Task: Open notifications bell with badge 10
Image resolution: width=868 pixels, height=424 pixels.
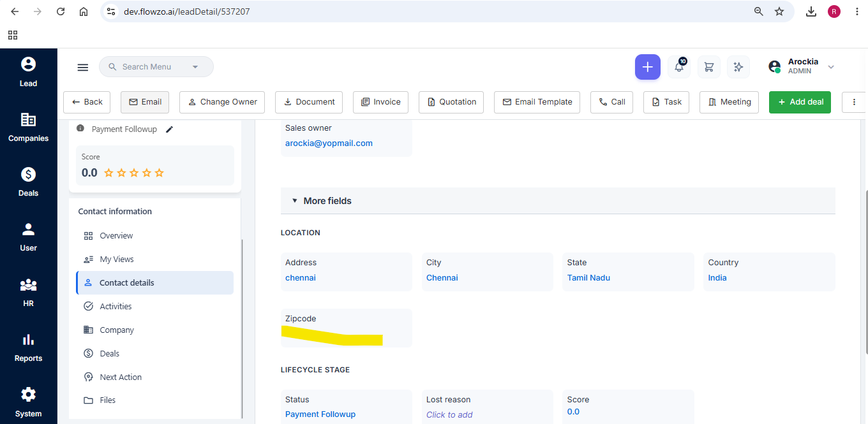Action: coord(679,67)
